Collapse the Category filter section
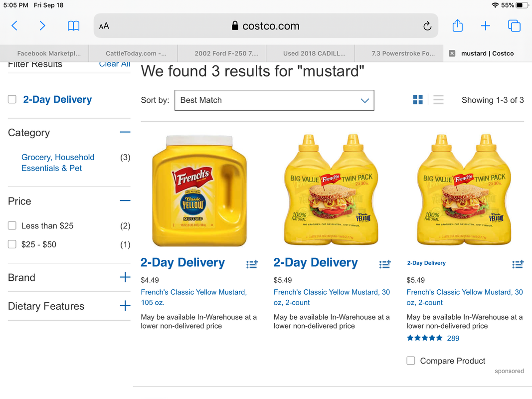Viewport: 532px width, 399px height. click(x=125, y=132)
